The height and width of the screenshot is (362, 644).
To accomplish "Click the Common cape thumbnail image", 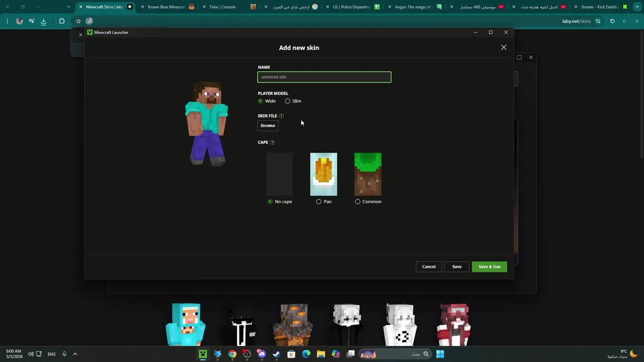I will (368, 174).
